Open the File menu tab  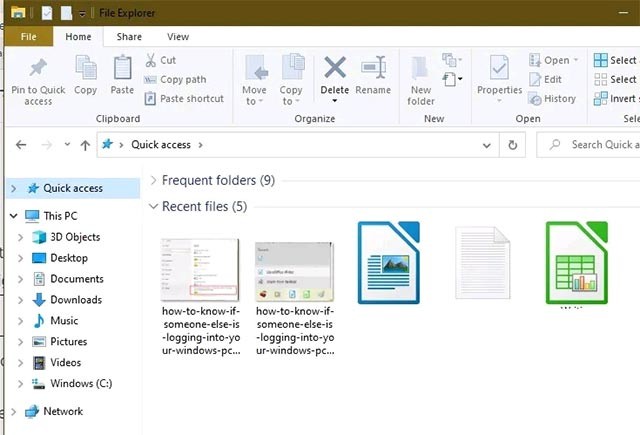(x=29, y=37)
